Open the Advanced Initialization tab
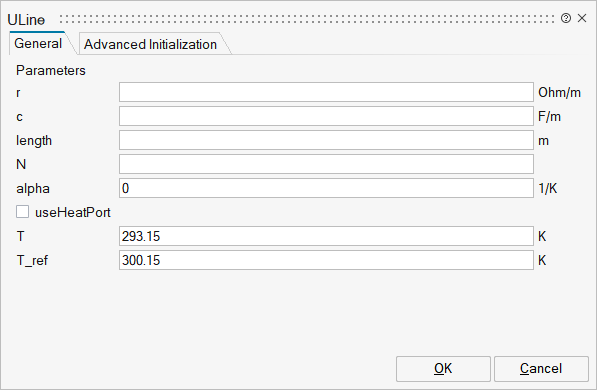Image resolution: width=597 pixels, height=390 pixels. click(x=150, y=44)
